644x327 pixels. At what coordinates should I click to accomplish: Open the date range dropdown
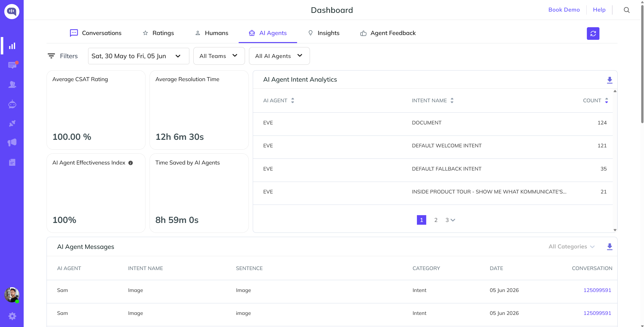pos(139,56)
